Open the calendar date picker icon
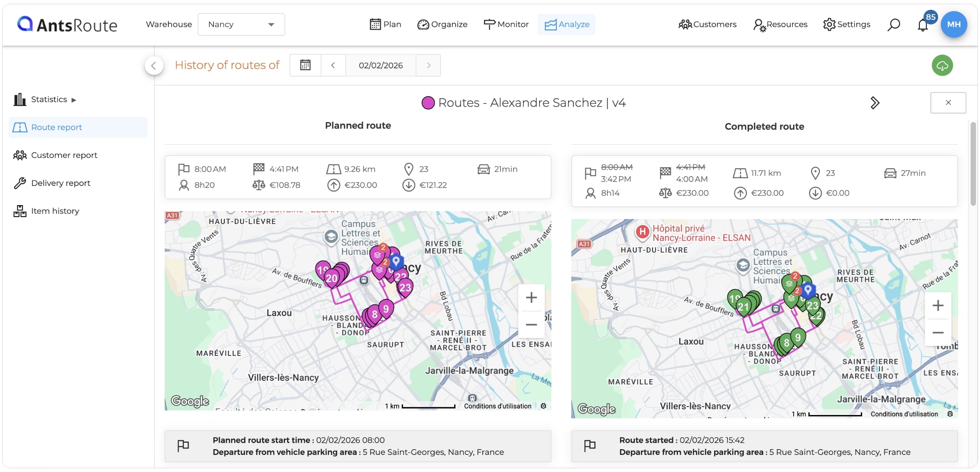The height and width of the screenshot is (472, 980). (305, 65)
